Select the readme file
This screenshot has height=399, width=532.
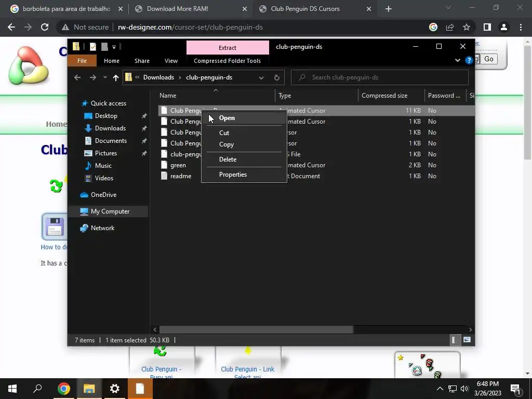coord(180,176)
